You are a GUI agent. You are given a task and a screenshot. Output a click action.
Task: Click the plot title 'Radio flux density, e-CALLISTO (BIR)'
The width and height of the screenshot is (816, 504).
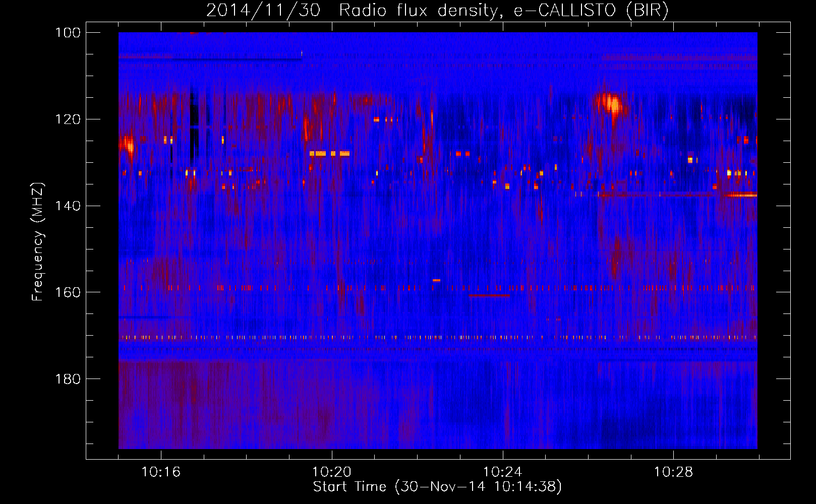[x=503, y=11]
